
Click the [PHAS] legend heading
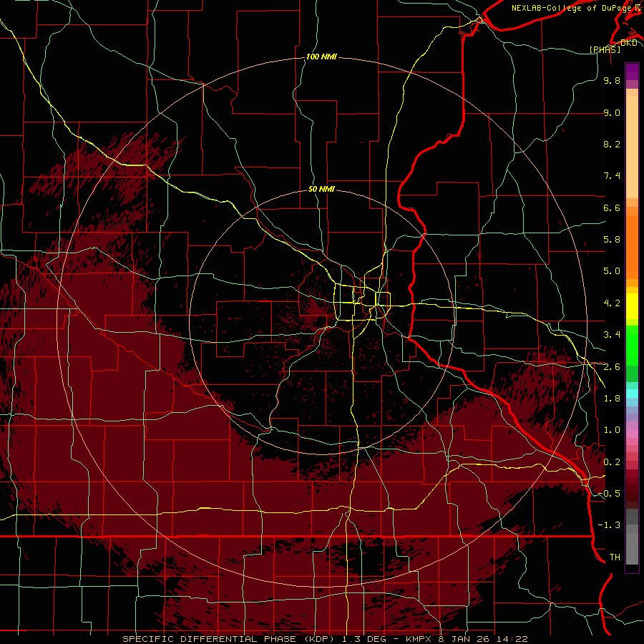click(605, 49)
